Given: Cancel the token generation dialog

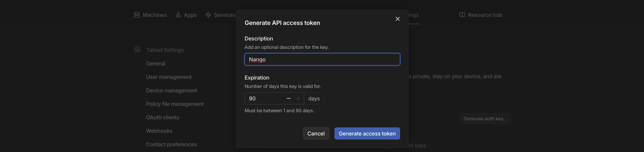Looking at the screenshot, I should (316, 133).
